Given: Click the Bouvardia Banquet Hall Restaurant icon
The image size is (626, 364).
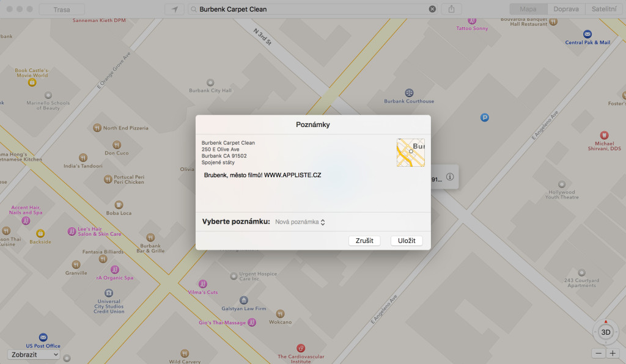Looking at the screenshot, I should point(553,22).
